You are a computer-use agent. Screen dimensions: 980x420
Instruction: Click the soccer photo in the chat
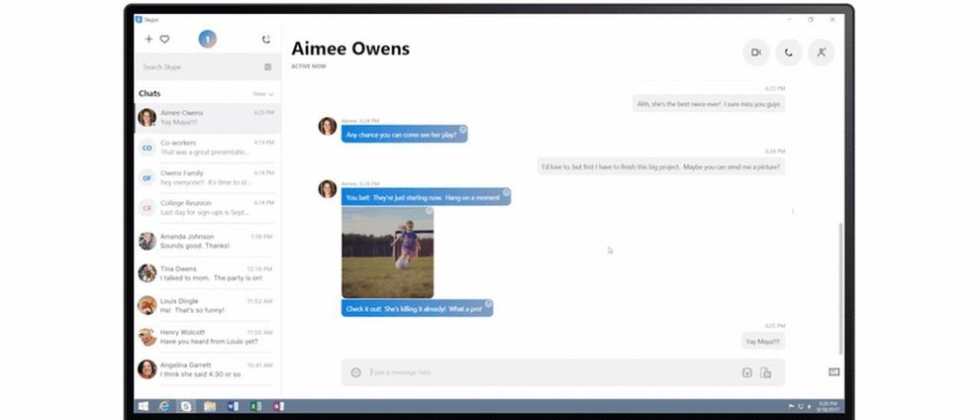click(387, 253)
